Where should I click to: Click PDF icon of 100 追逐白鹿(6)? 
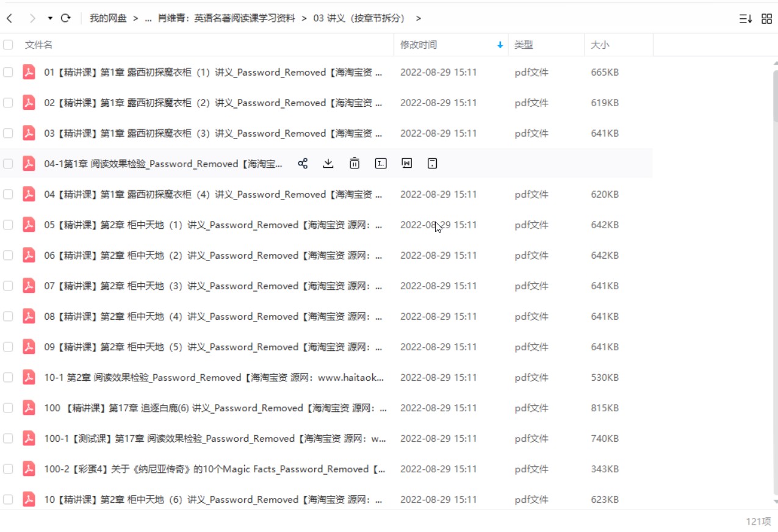point(29,408)
